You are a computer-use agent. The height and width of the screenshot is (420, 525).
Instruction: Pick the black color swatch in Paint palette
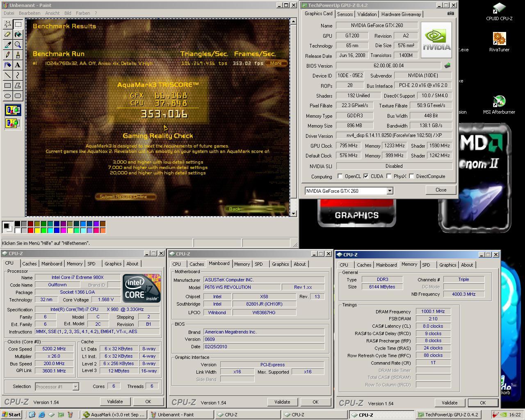pyautogui.click(x=17, y=224)
